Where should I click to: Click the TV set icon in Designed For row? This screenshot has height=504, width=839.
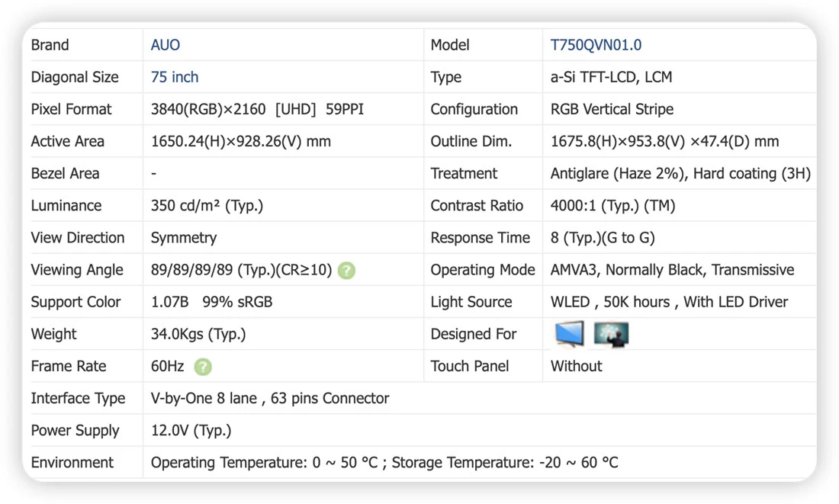[x=569, y=334]
